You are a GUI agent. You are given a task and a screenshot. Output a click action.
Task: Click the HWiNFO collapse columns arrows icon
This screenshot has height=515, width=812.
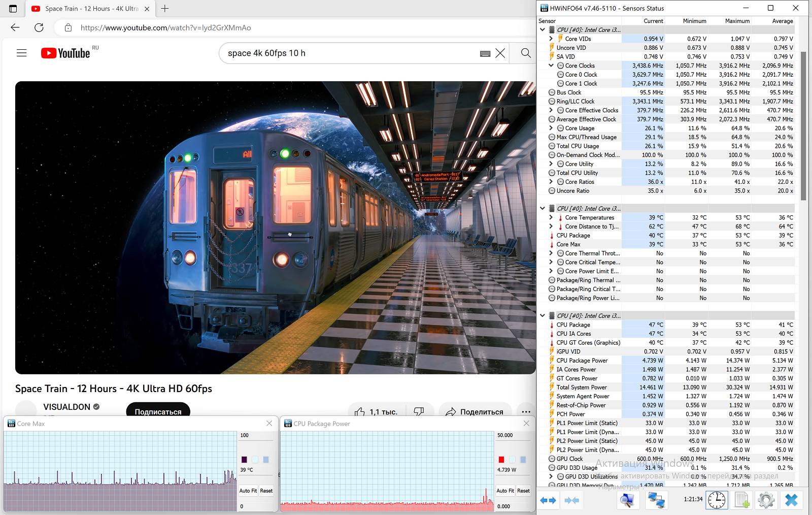click(571, 500)
